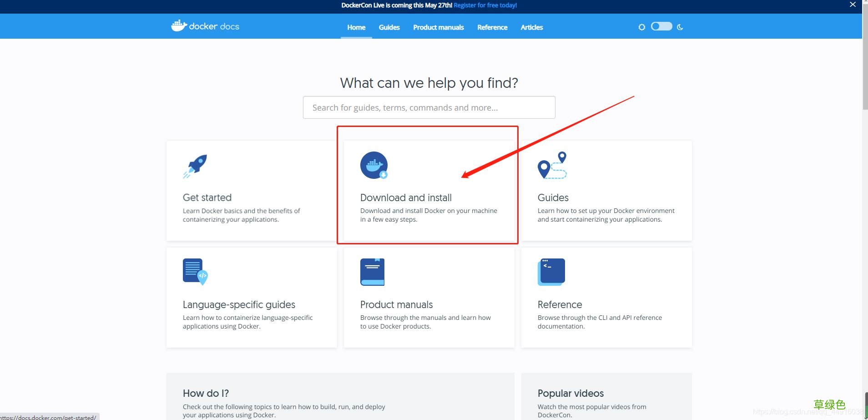This screenshot has width=868, height=420.
Task: Click the 'DockerCon Live is coming this May 27th!' text
Action: tap(397, 5)
